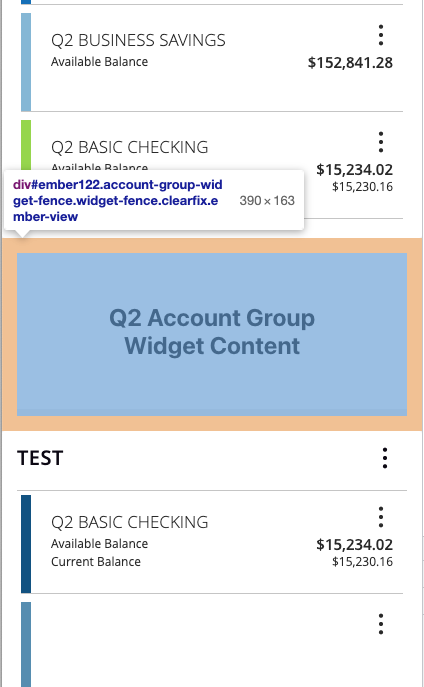Click the dark blue checking color bar under TEST
Screen dimensions: 424x687
[x=26, y=544]
